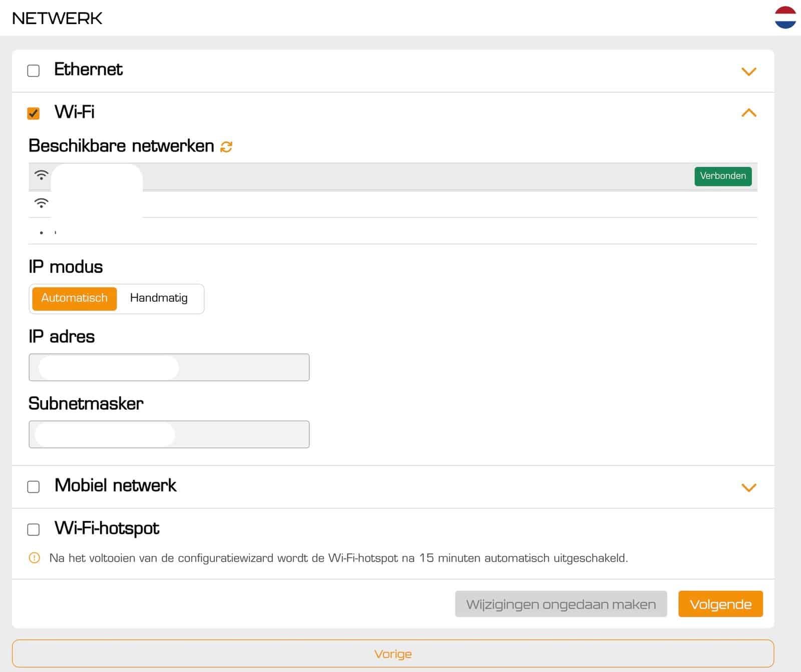
Task: Select Automatisch IP mode
Action: pos(74,298)
